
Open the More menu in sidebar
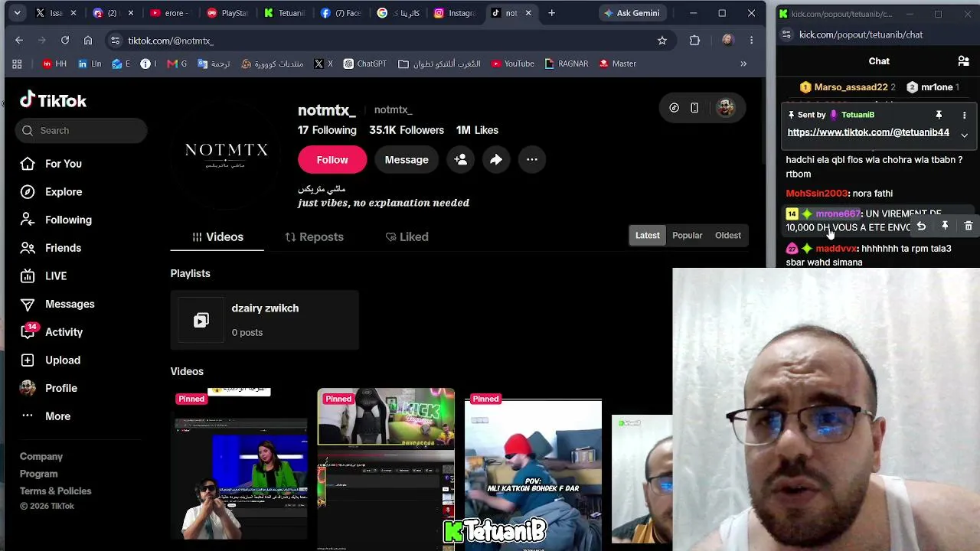(x=46, y=416)
